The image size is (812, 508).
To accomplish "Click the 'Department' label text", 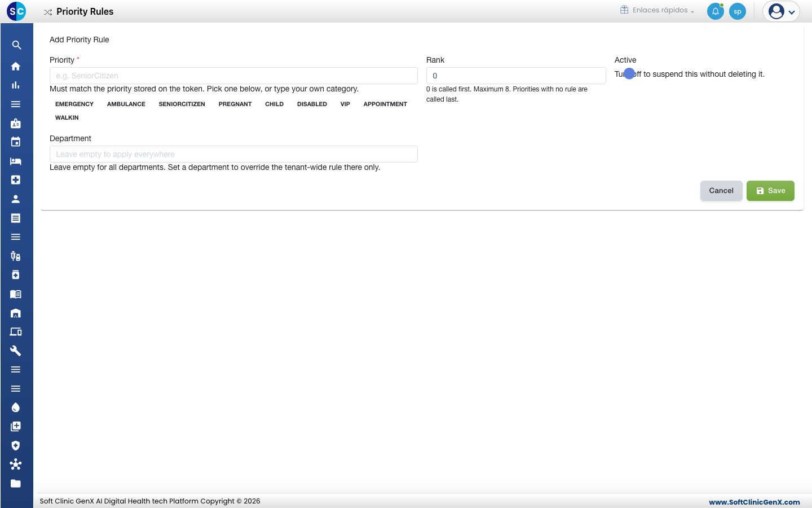I will click(x=70, y=138).
